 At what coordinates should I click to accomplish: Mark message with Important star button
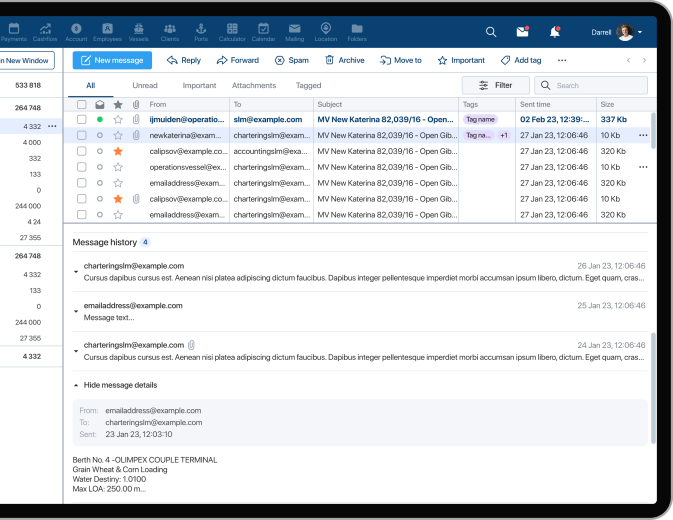pos(461,60)
